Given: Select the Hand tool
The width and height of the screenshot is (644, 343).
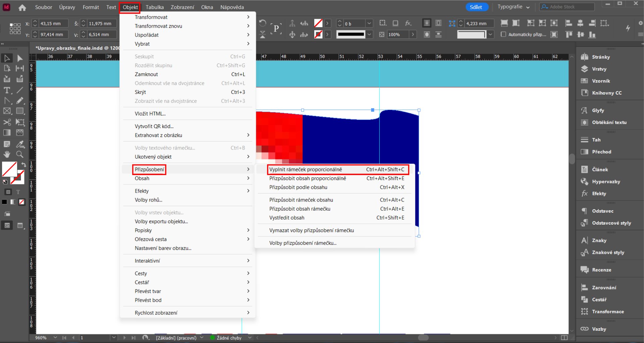Looking at the screenshot, I should point(7,154).
